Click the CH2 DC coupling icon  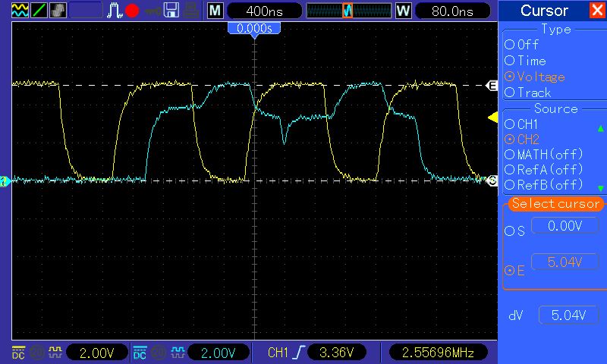[140, 353]
